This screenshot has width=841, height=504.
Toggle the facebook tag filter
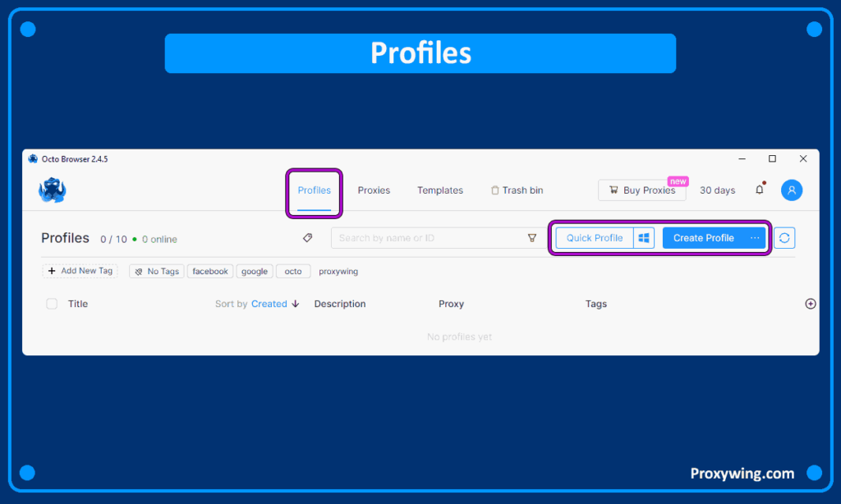(x=209, y=271)
